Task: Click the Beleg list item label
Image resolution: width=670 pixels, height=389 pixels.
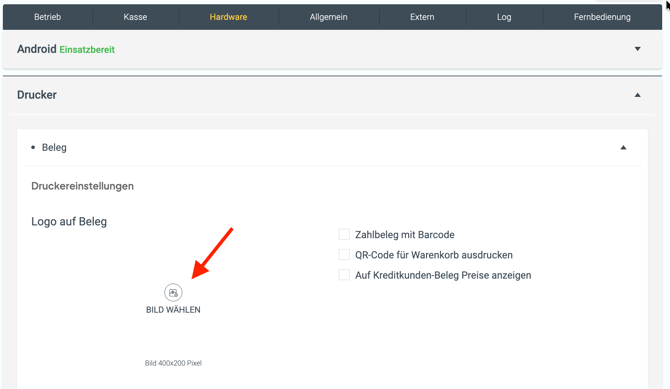Action: point(54,147)
